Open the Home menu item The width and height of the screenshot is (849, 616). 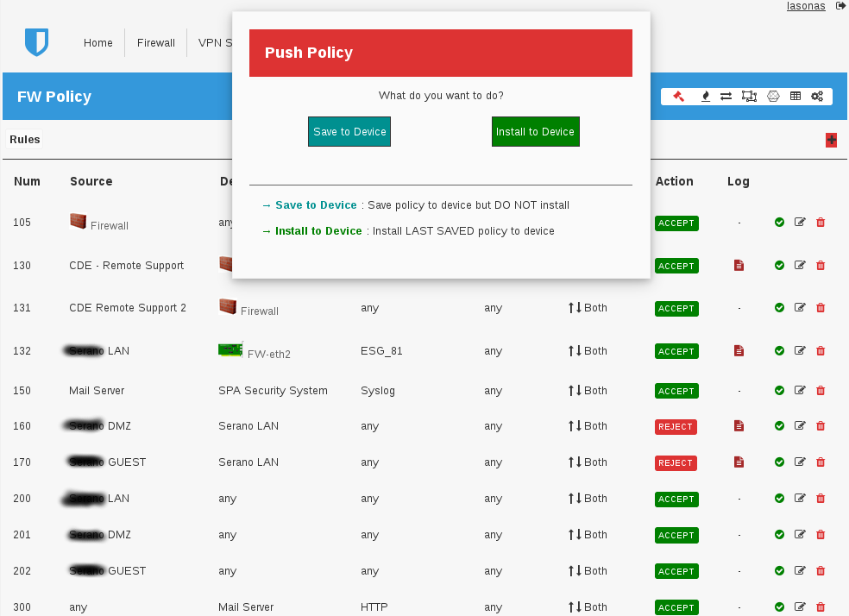(98, 43)
